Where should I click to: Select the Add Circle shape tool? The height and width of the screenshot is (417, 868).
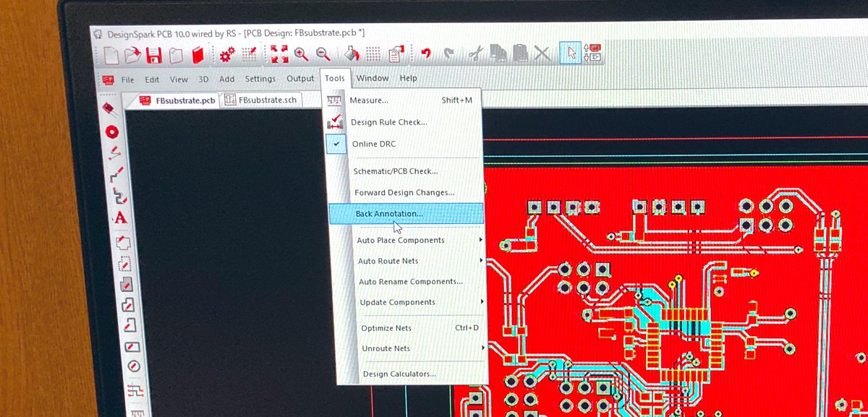click(x=133, y=367)
